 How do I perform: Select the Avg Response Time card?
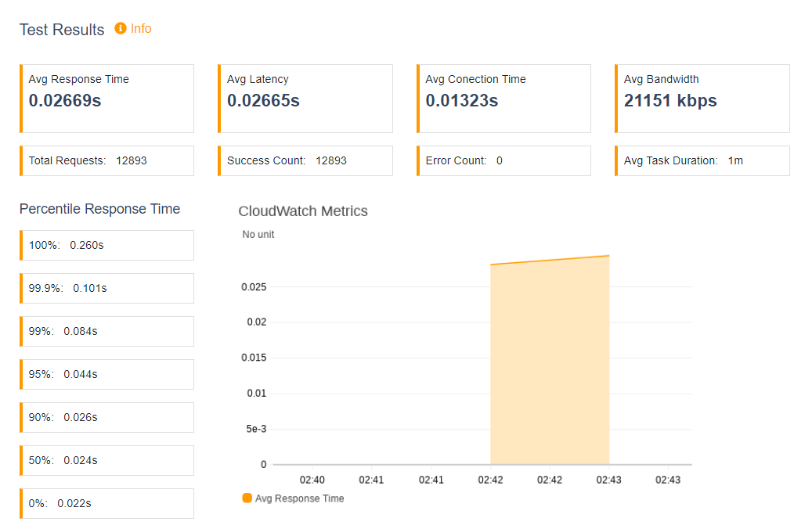(x=106, y=99)
